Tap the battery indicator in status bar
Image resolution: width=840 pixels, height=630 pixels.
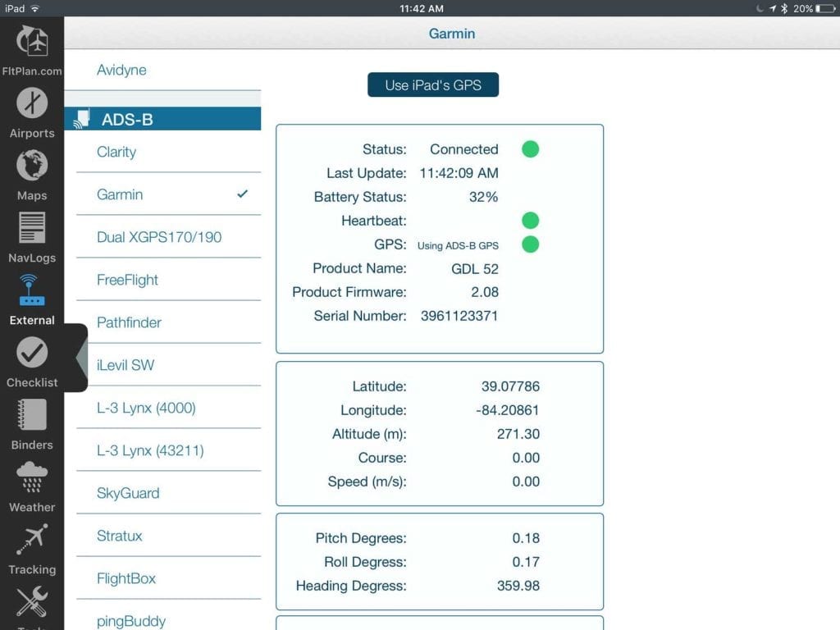[x=825, y=8]
